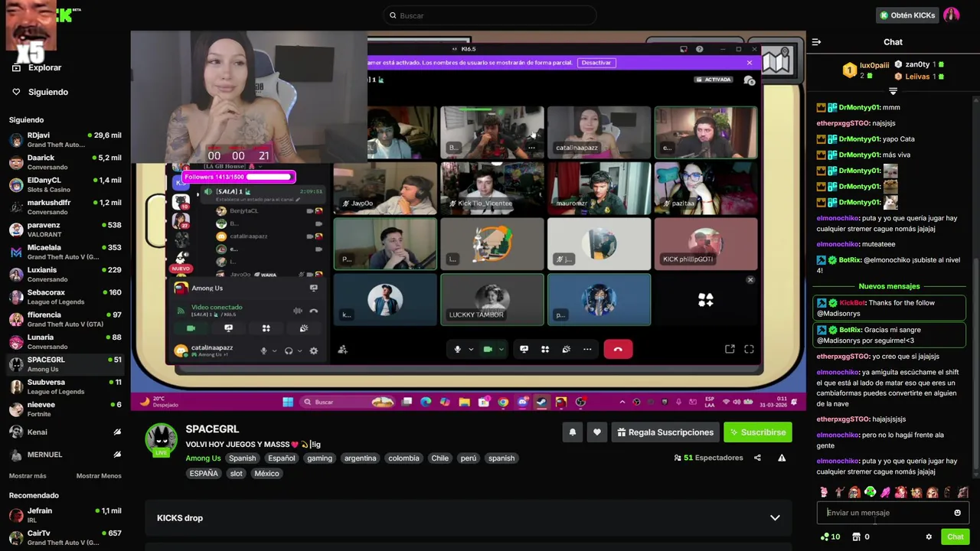Click Desactivar in Discord streamer mode banner
This screenshot has width=980, height=551.
pos(596,63)
